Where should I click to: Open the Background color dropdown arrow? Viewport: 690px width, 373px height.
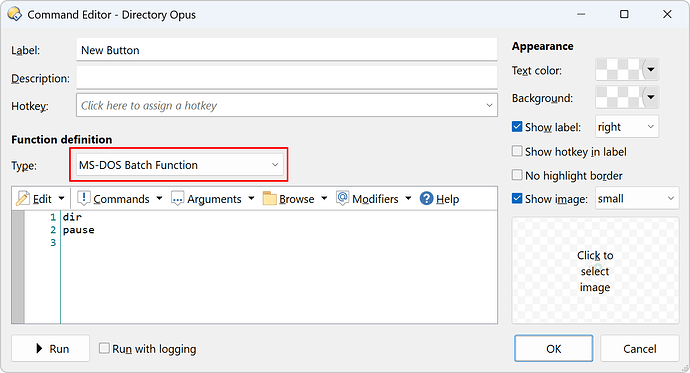(x=651, y=97)
